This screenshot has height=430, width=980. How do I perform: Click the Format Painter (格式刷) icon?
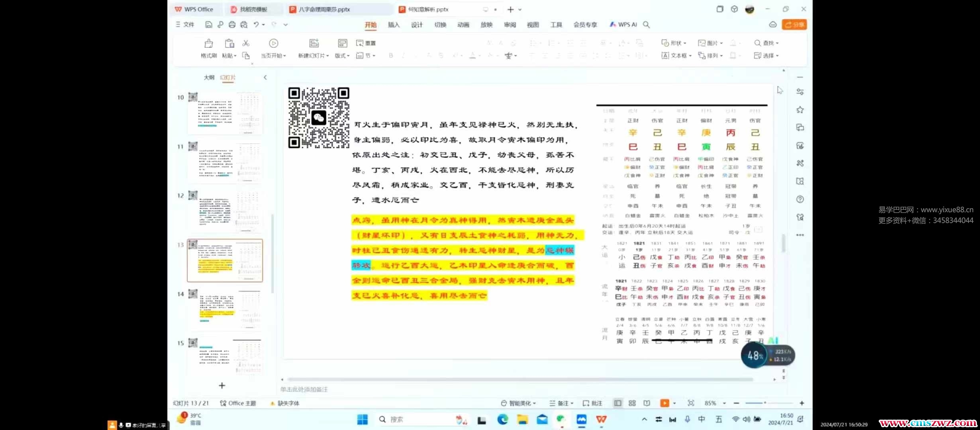pyautogui.click(x=208, y=44)
